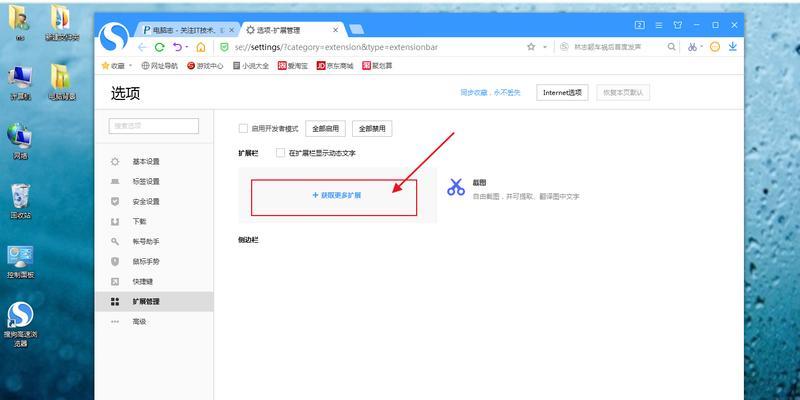Viewport: 800px width, 400px height.
Task: Open downloads with the download arrow icon
Action: [733, 47]
